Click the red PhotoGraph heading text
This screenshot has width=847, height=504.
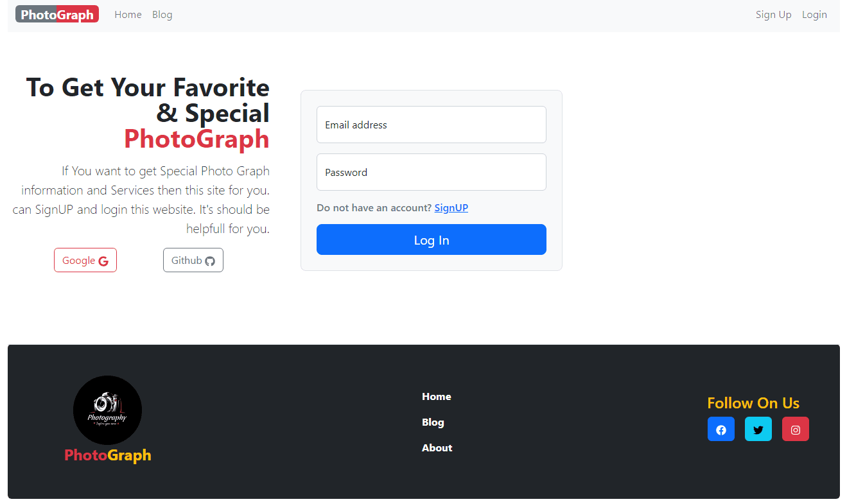196,139
